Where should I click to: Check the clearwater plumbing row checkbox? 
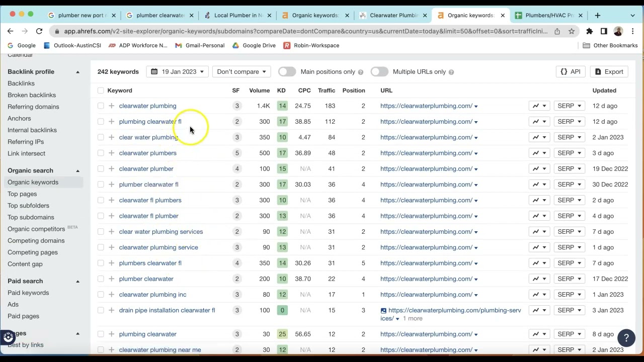click(101, 106)
